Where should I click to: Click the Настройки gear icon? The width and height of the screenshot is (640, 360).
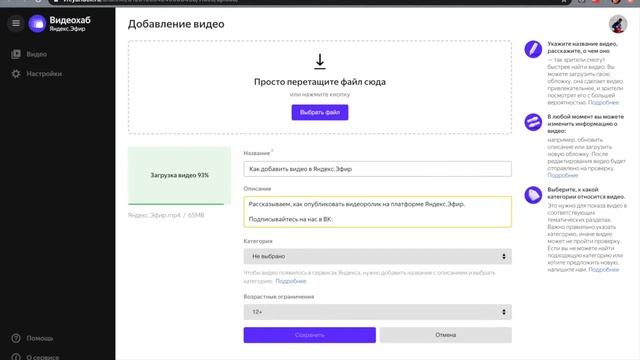[x=16, y=74]
